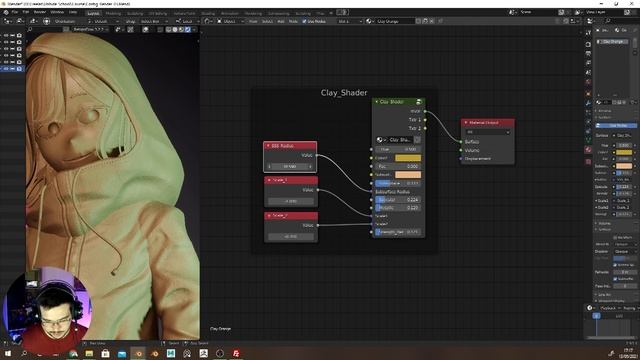Open the Help menu
Screen dimensions: 640x360
73,12
